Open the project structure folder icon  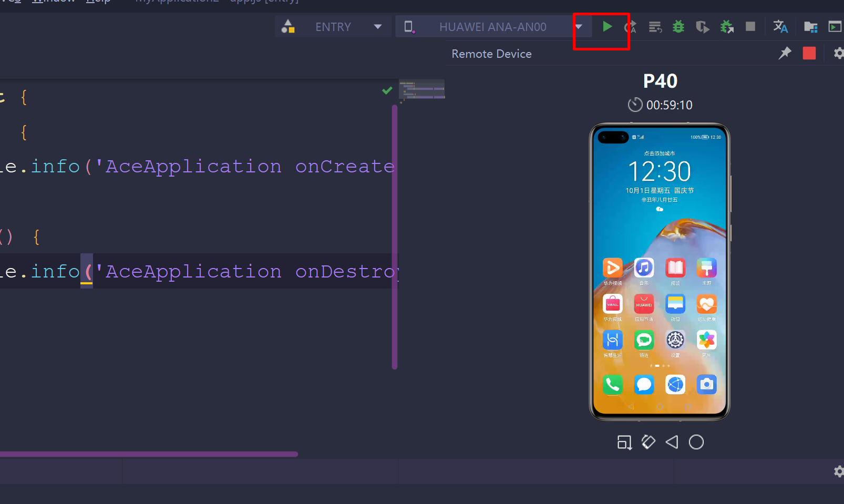811,27
